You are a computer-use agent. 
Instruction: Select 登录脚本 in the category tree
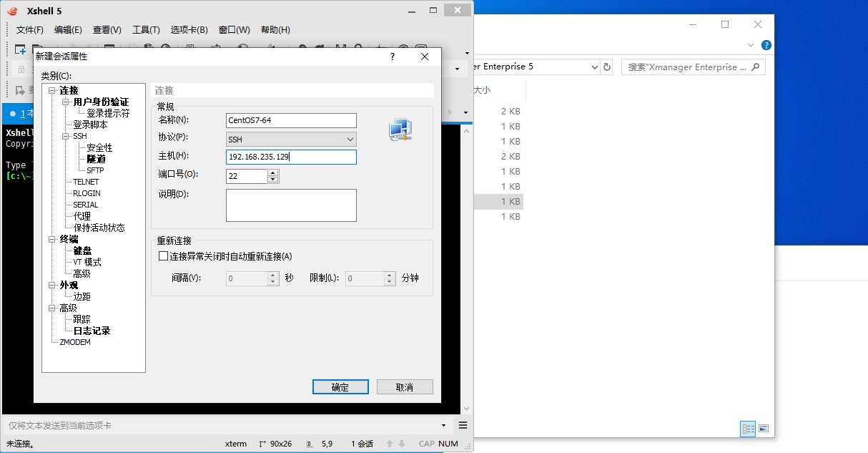[90, 125]
